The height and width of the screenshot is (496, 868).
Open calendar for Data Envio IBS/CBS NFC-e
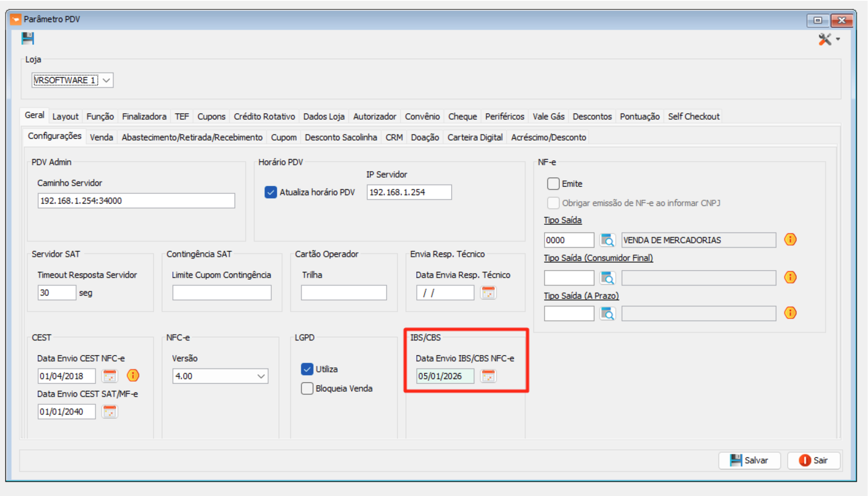tap(488, 376)
